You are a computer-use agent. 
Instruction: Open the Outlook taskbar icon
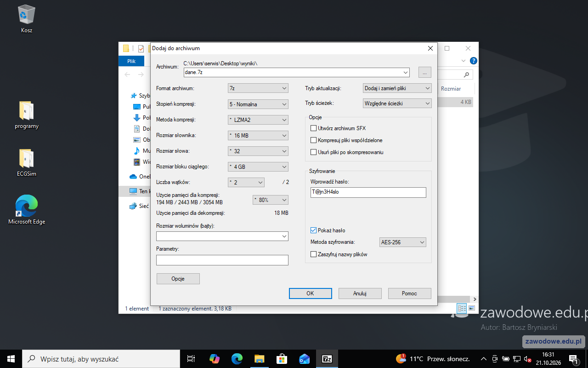click(304, 359)
